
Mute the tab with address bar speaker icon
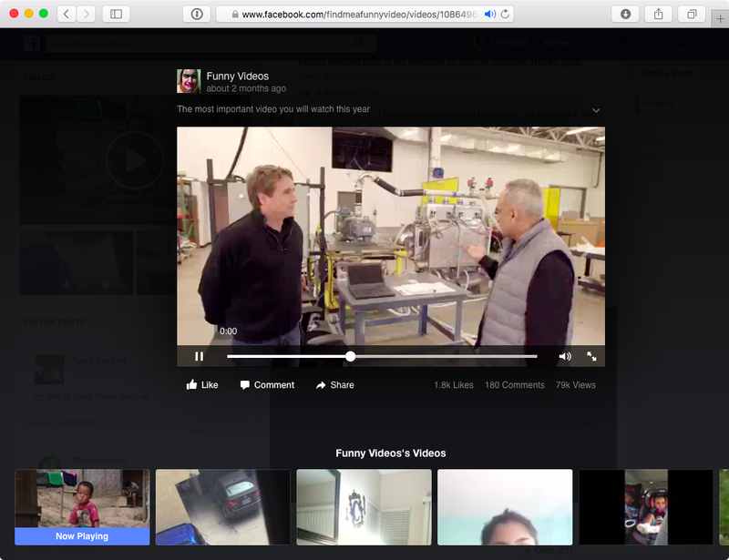pyautogui.click(x=489, y=15)
